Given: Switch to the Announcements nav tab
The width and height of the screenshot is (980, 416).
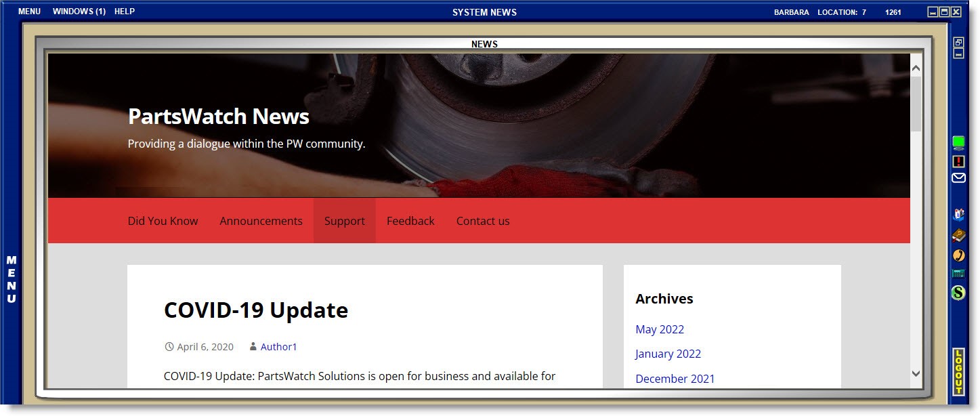Looking at the screenshot, I should coord(261,221).
